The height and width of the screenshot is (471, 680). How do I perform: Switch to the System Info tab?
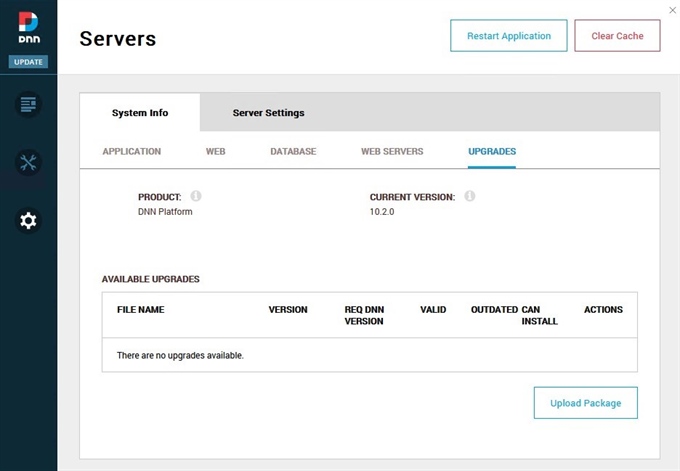point(140,113)
